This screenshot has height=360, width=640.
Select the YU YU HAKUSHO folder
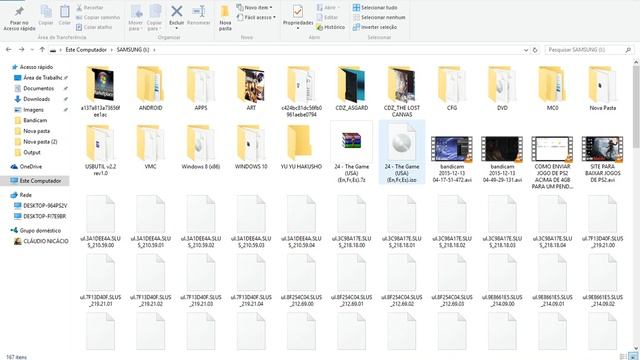(301, 147)
